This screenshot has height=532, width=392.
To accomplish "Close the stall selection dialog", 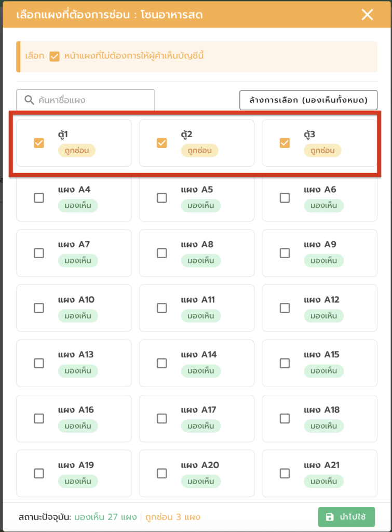I will pyautogui.click(x=367, y=15).
